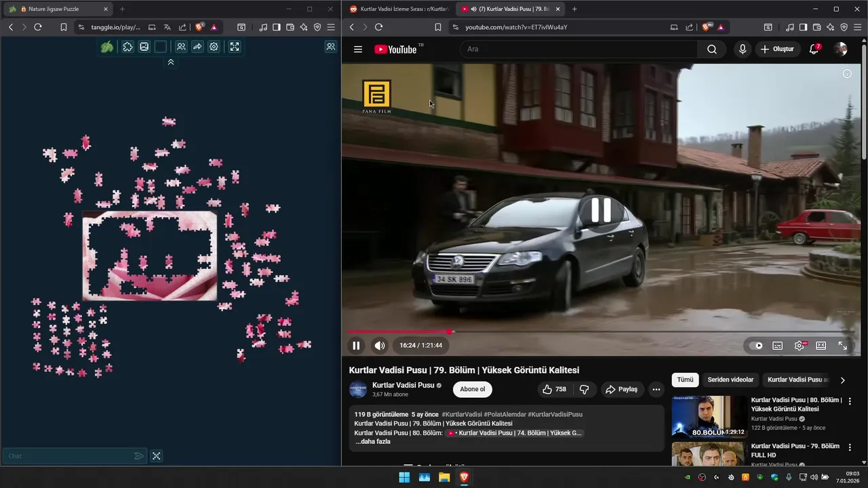
Task: Click 'Abone ol' subscribe button
Action: 473,389
